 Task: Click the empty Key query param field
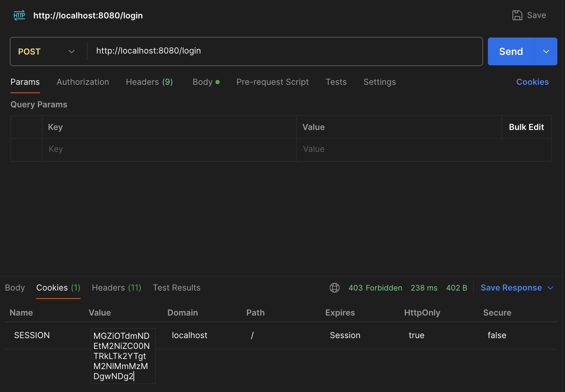tap(169, 150)
